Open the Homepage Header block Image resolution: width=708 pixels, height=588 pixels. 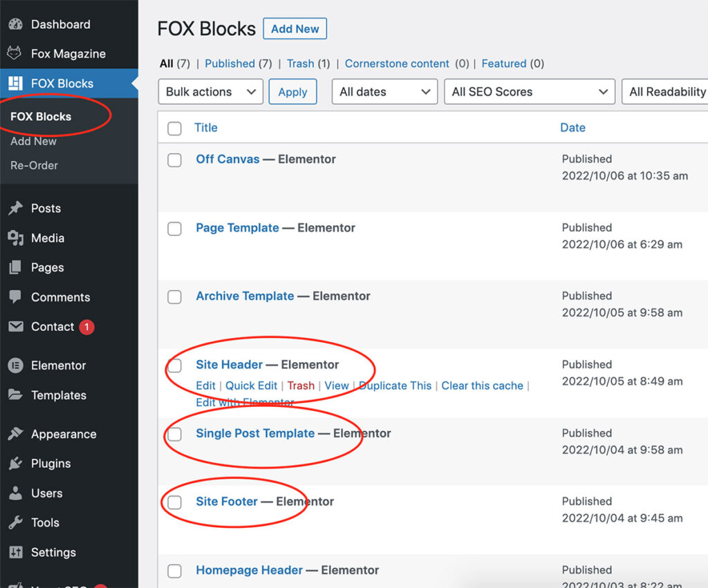click(249, 570)
